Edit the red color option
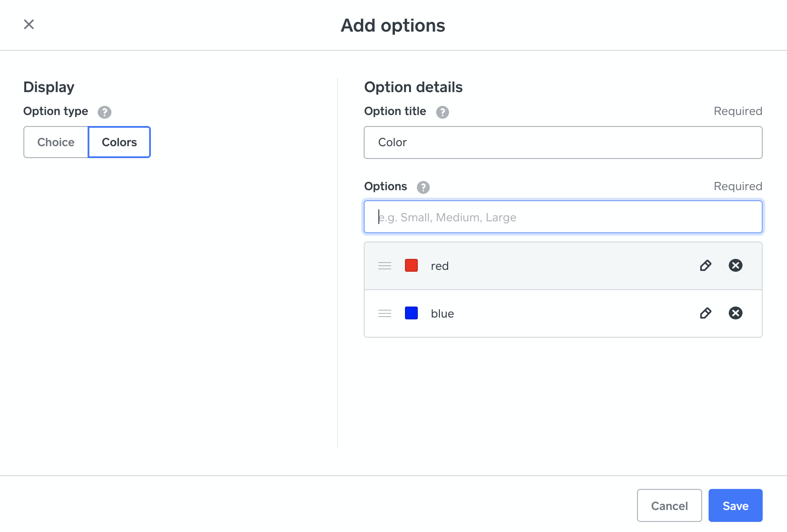The height and width of the screenshot is (532, 787). point(706,265)
